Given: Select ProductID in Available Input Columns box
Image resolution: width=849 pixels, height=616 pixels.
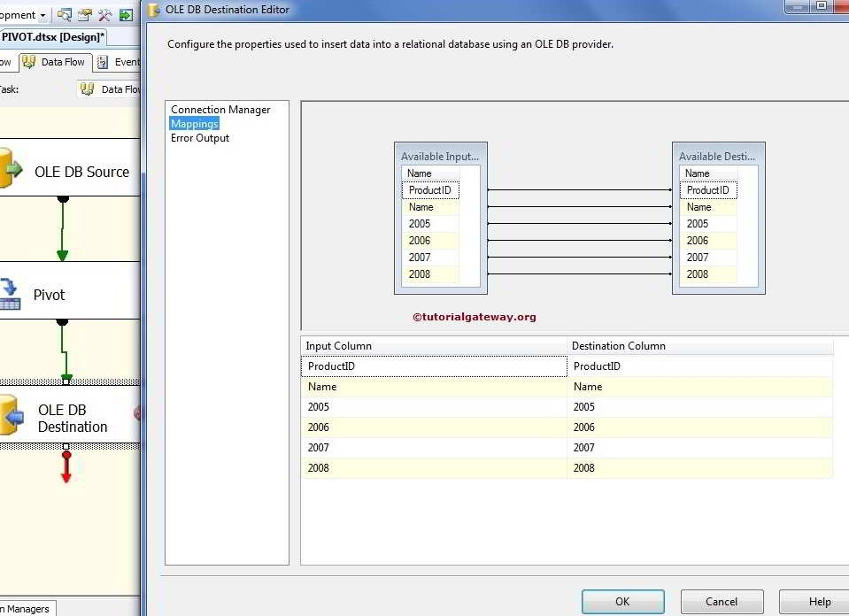Looking at the screenshot, I should (430, 190).
